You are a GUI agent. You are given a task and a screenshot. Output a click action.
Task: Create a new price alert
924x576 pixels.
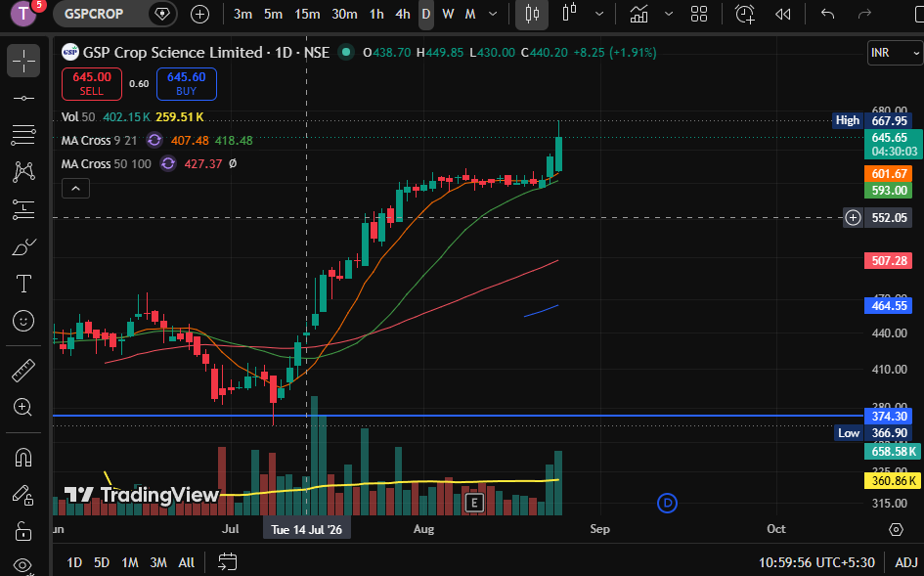(745, 14)
